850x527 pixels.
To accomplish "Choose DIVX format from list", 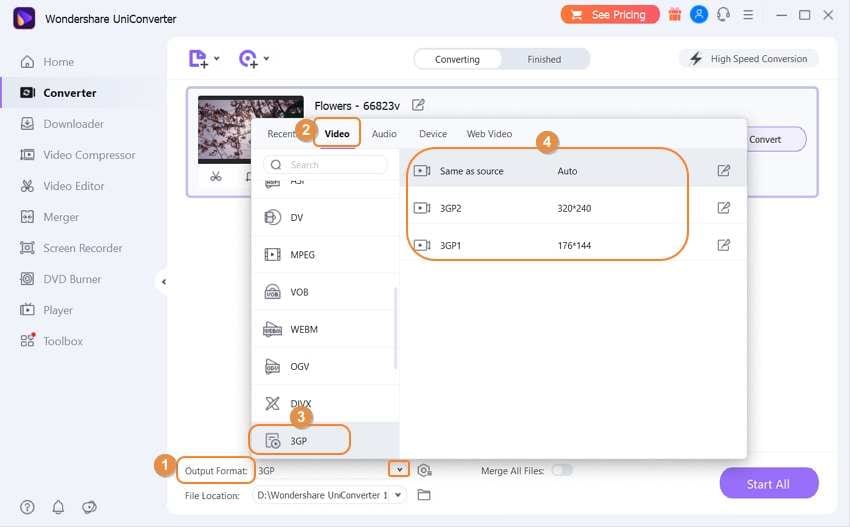I will pos(325,404).
